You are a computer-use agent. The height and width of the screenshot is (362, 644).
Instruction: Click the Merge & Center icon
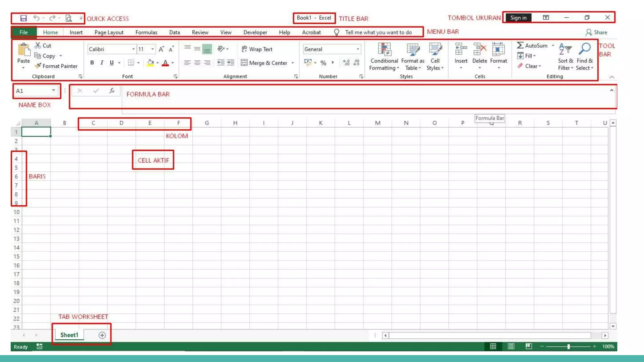click(244, 63)
